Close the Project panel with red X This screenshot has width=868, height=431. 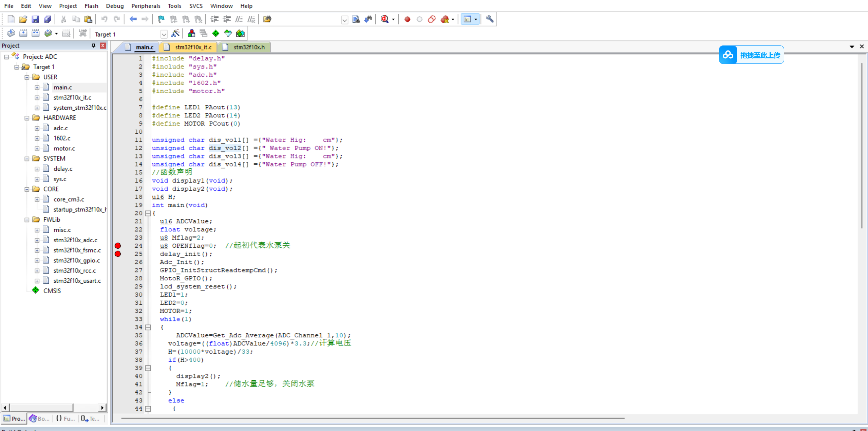(103, 45)
